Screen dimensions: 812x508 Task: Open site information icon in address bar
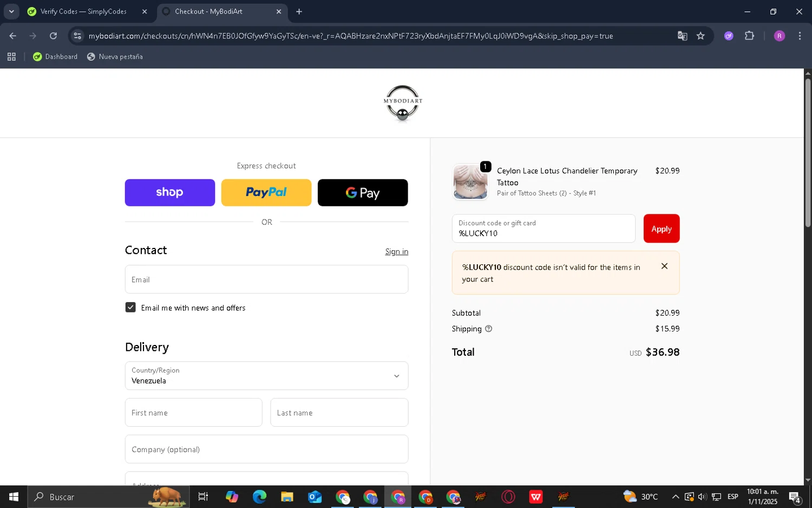coord(77,36)
